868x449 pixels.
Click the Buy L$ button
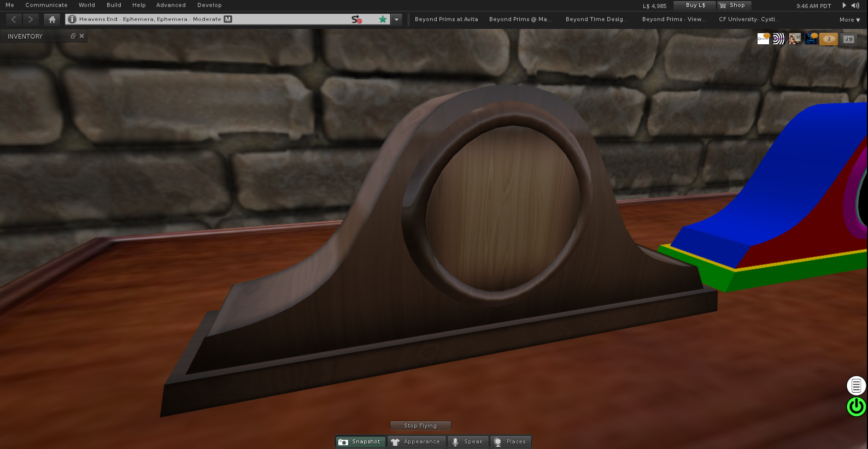[695, 5]
